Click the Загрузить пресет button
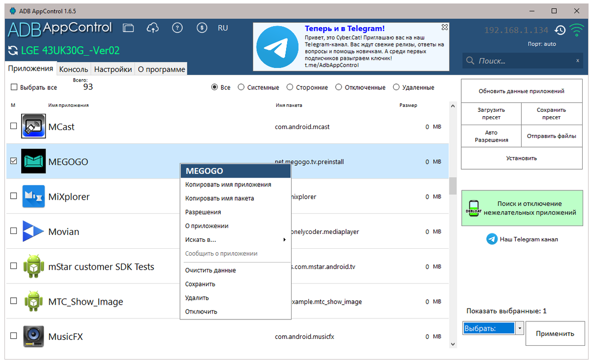Image resolution: width=594 pixels, height=364 pixels. 491,114
